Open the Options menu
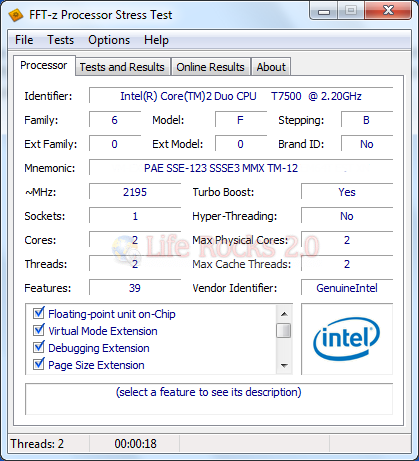The height and width of the screenshot is (461, 419). point(109,40)
